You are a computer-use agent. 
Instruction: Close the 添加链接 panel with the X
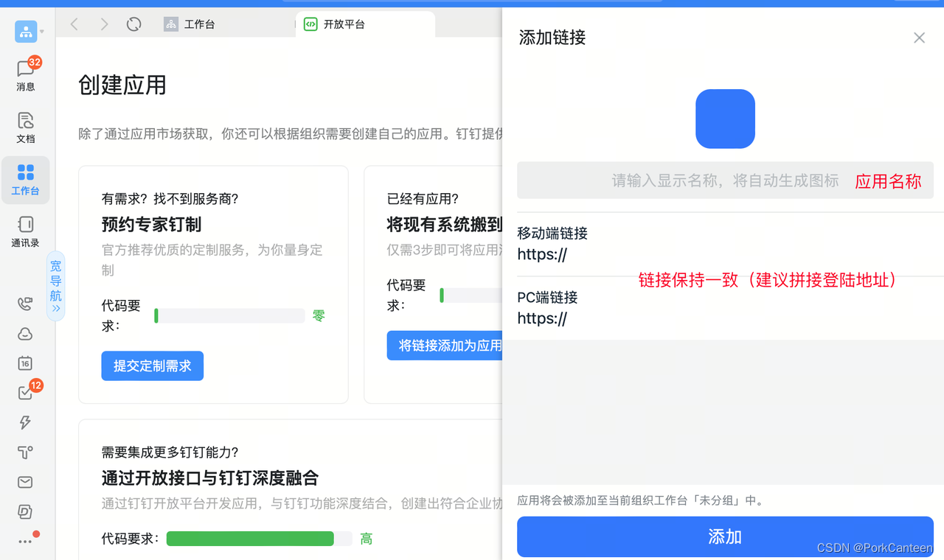coord(919,38)
